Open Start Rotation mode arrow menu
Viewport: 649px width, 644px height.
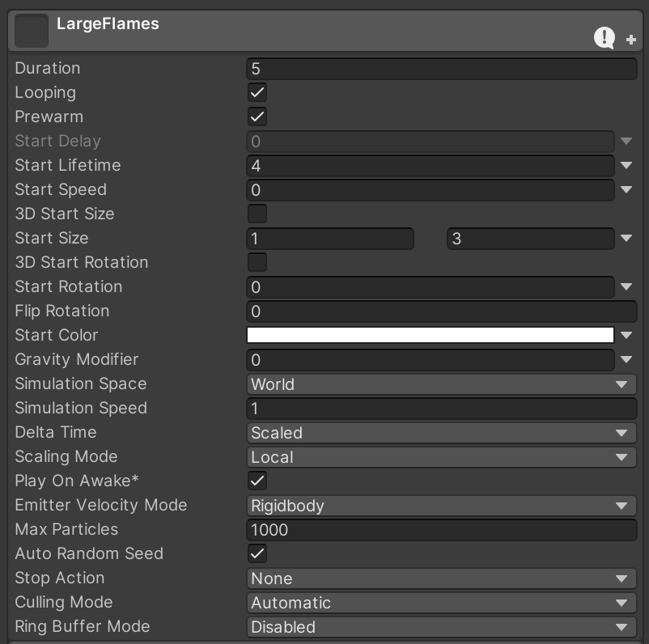click(x=626, y=287)
